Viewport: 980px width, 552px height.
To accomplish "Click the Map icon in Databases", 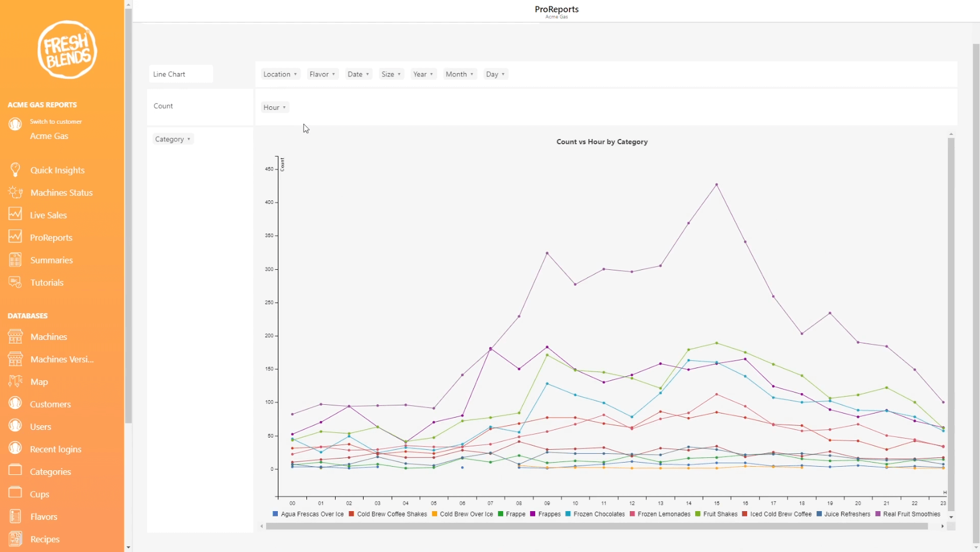I will (x=15, y=381).
